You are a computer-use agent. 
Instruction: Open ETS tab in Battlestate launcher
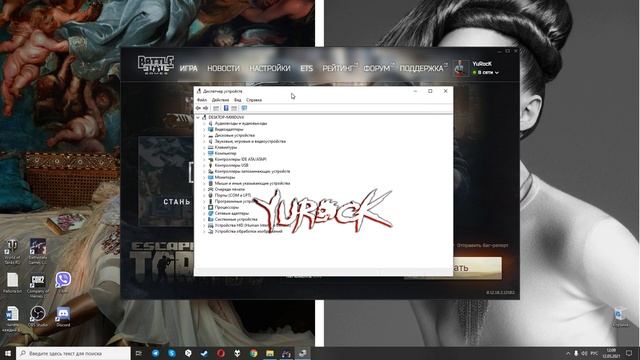(x=307, y=69)
